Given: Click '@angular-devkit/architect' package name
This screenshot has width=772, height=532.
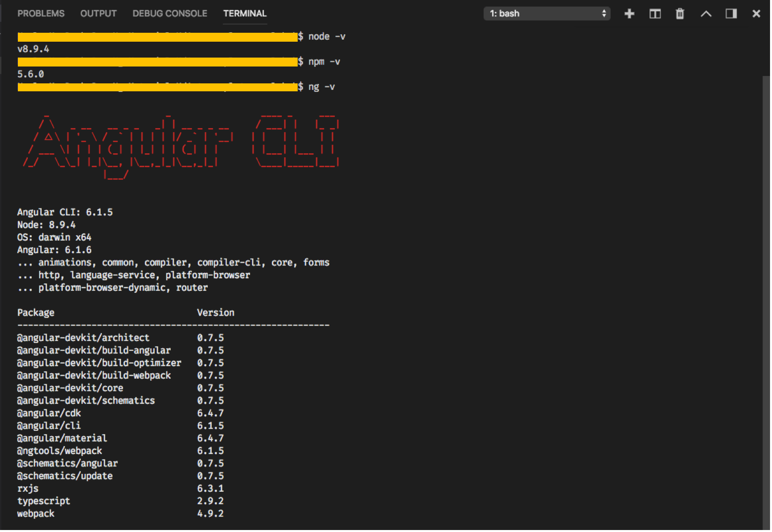Looking at the screenshot, I should point(83,338).
